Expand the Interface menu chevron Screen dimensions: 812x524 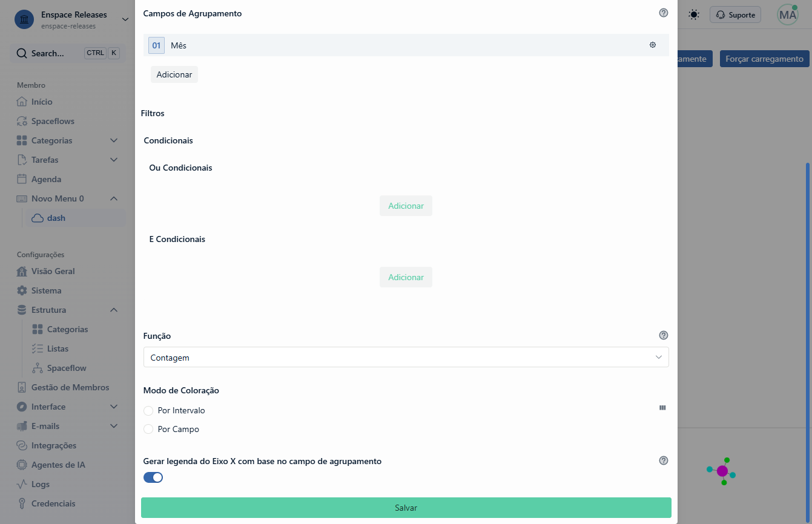coord(114,407)
